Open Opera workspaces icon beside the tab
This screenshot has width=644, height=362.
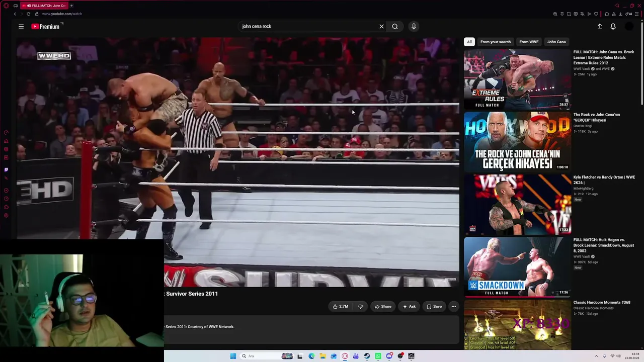[x=16, y=6]
